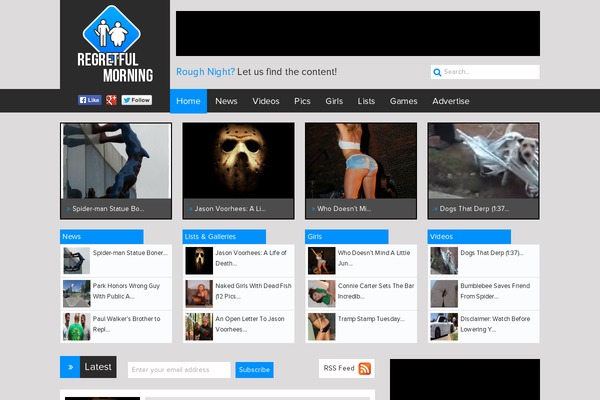The width and height of the screenshot is (600, 400).
Task: Open 'Disclaimer: Watch Before Lowering Y...' video
Action: tap(495, 324)
